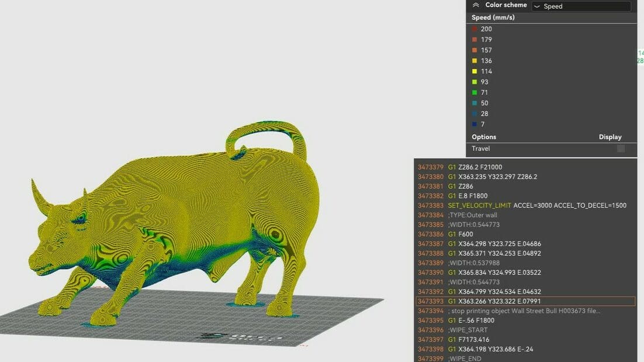Select highlighted G-code line ending 'E.07991'
This screenshot has width=644, height=362.
[x=526, y=301]
